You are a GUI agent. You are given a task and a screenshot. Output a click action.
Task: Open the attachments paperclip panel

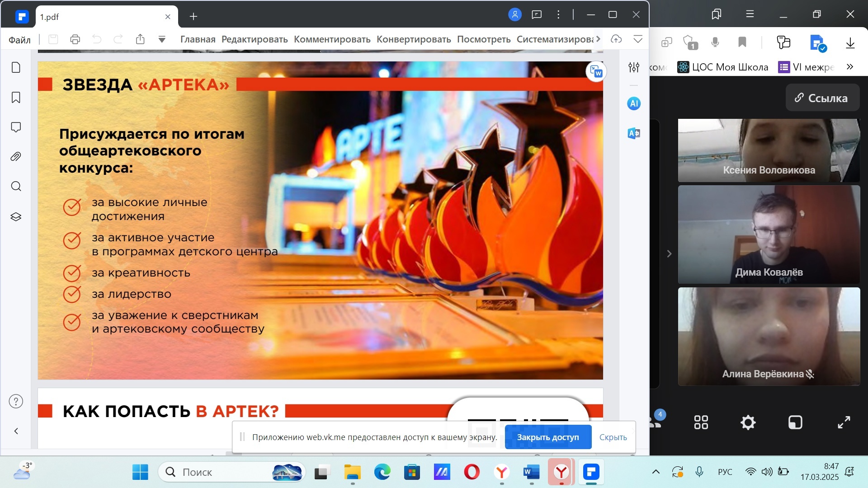pyautogui.click(x=16, y=157)
